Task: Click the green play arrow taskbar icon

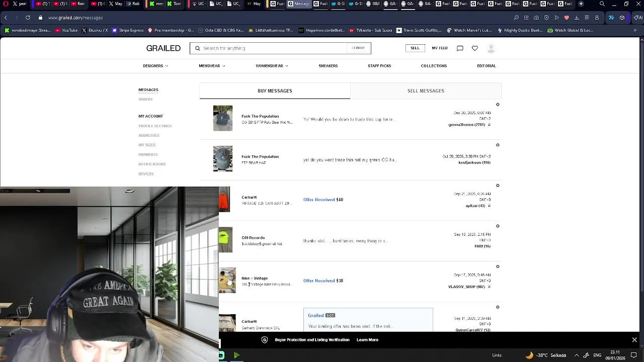Action: pyautogui.click(x=236, y=355)
